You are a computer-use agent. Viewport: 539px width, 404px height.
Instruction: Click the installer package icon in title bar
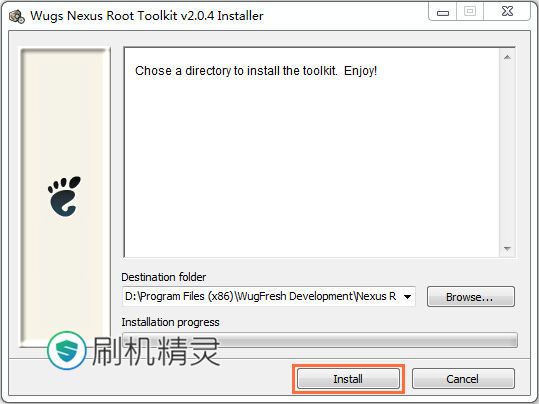[16, 16]
